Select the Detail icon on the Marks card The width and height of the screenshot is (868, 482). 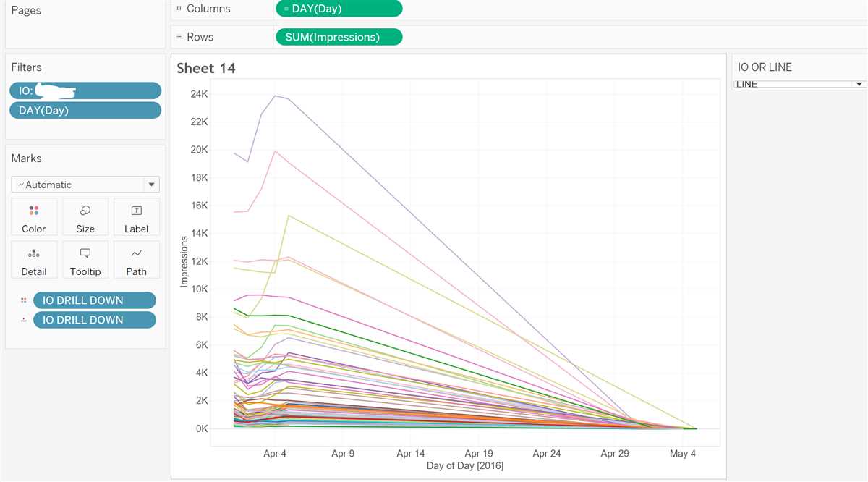click(33, 260)
